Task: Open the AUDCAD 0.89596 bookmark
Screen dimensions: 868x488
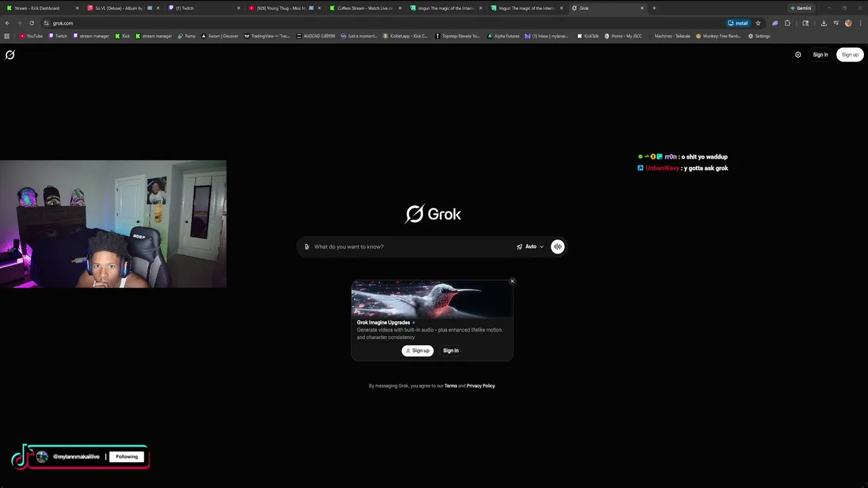Action: [x=316, y=36]
